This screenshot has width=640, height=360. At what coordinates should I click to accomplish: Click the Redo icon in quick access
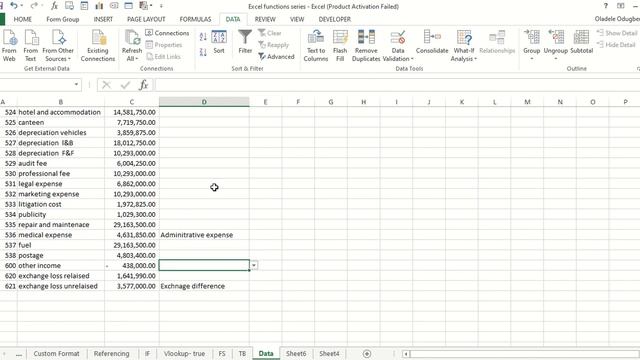(34, 6)
